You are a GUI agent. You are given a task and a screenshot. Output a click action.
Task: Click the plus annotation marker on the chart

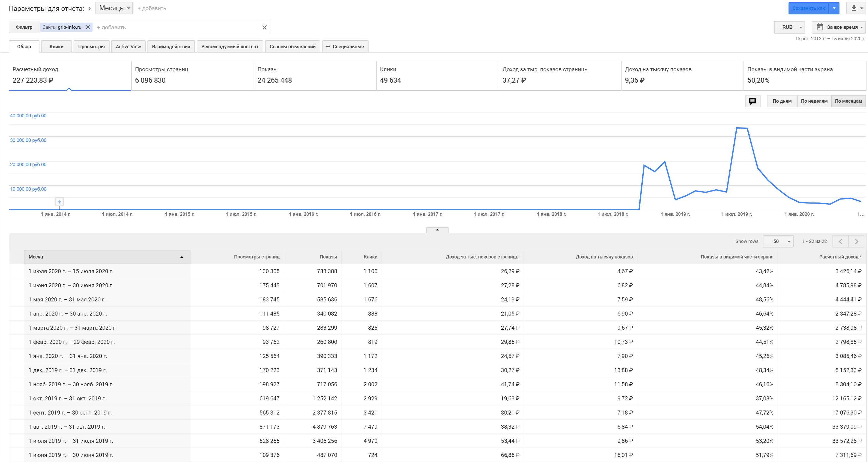click(59, 202)
